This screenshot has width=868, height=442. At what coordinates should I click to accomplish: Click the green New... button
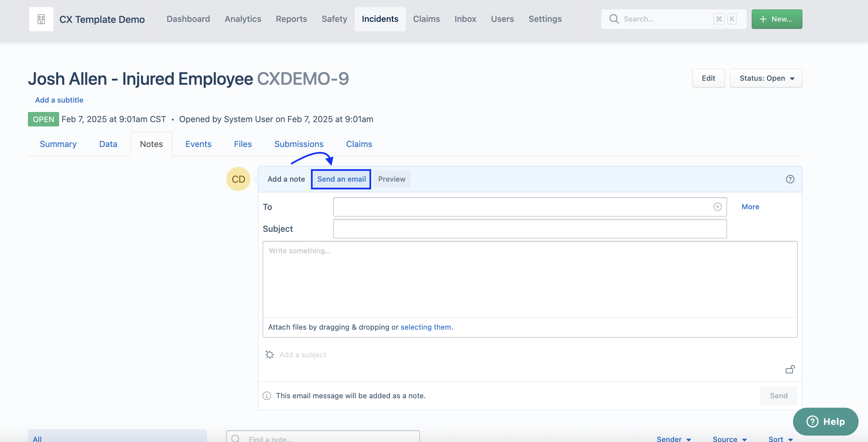(x=777, y=19)
